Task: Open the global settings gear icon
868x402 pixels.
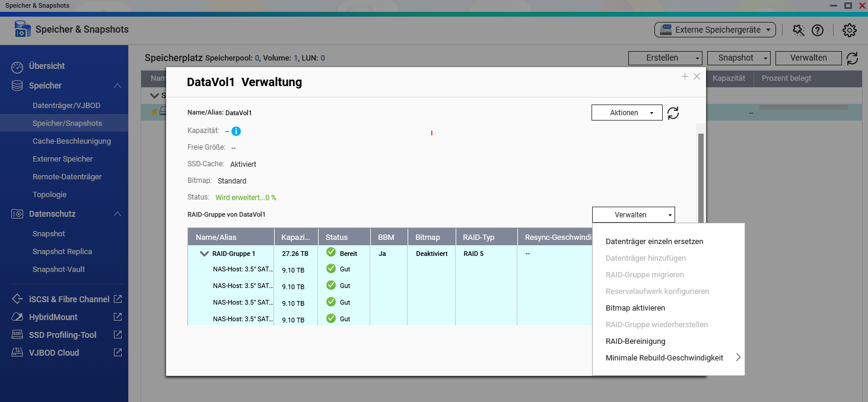Action: pos(849,30)
